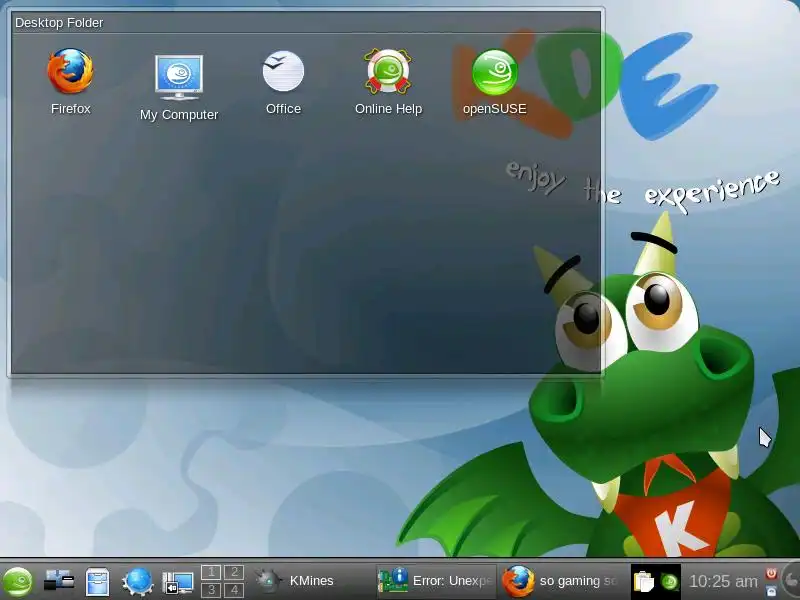The image size is (800, 600).
Task: Open the Klipper clipboard tray icon
Action: 643,582
